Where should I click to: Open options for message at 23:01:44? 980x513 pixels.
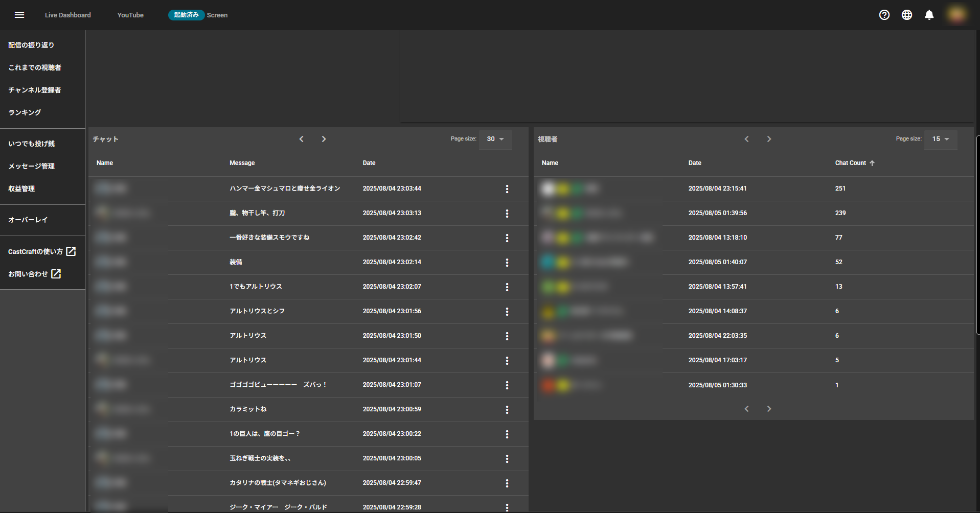507,361
